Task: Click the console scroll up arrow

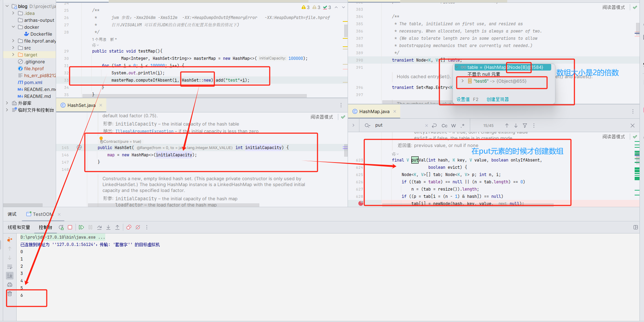Action: click(x=10, y=248)
